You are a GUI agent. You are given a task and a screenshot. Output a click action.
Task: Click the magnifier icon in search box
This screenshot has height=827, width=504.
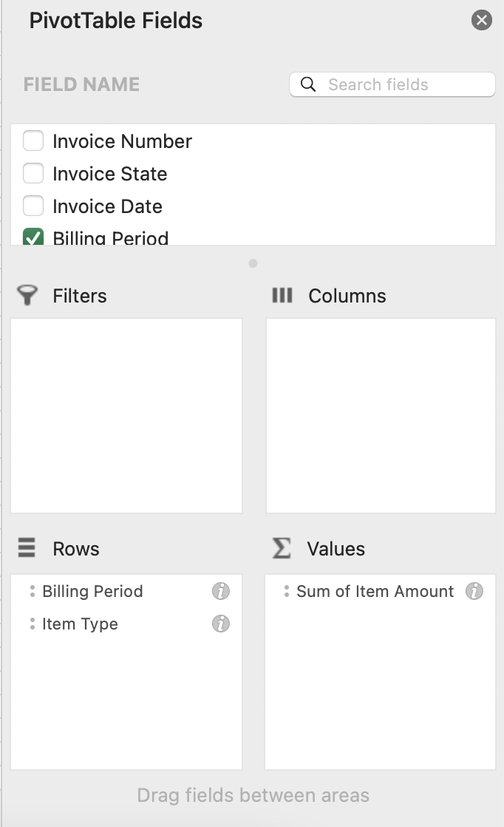coord(308,84)
